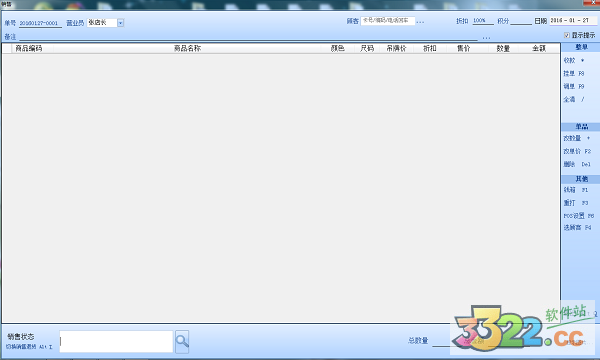Click the product code entry box near 销售状态
The height and width of the screenshot is (360, 600).
(x=116, y=342)
